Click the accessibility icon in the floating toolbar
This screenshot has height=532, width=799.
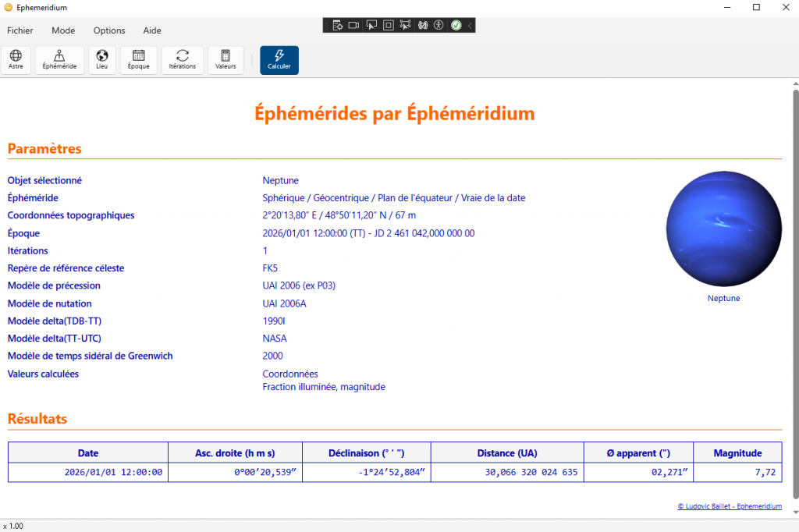pos(439,25)
